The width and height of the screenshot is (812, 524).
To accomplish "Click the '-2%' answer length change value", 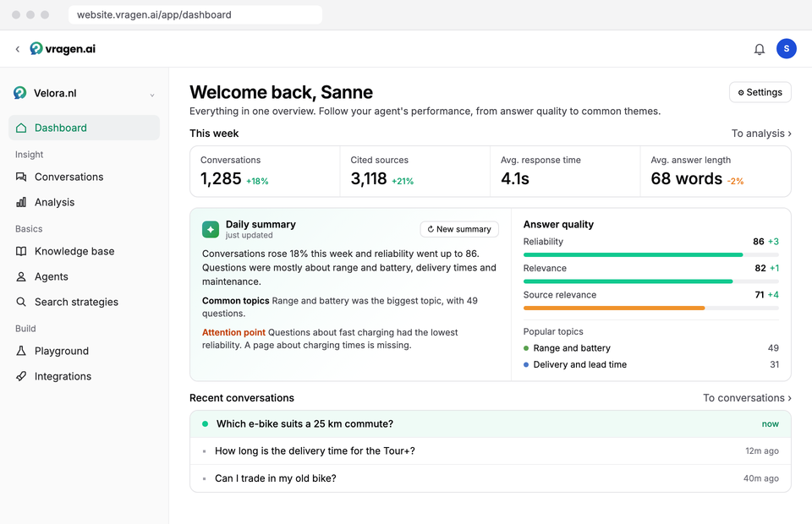I will pyautogui.click(x=735, y=182).
